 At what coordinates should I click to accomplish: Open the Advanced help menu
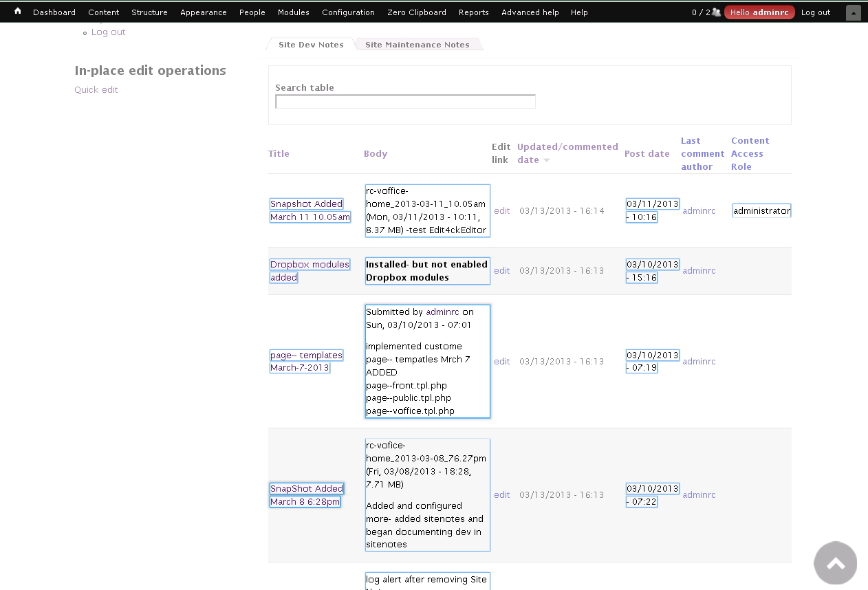[530, 12]
